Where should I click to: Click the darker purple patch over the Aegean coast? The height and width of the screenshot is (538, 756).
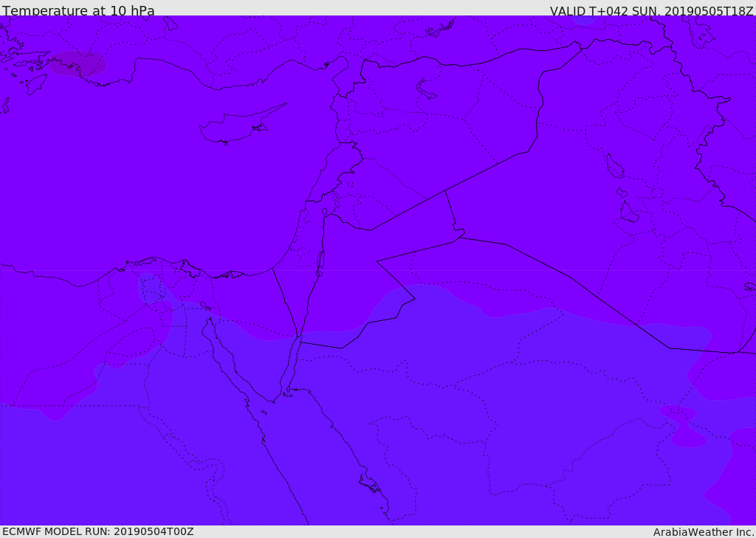click(78, 64)
